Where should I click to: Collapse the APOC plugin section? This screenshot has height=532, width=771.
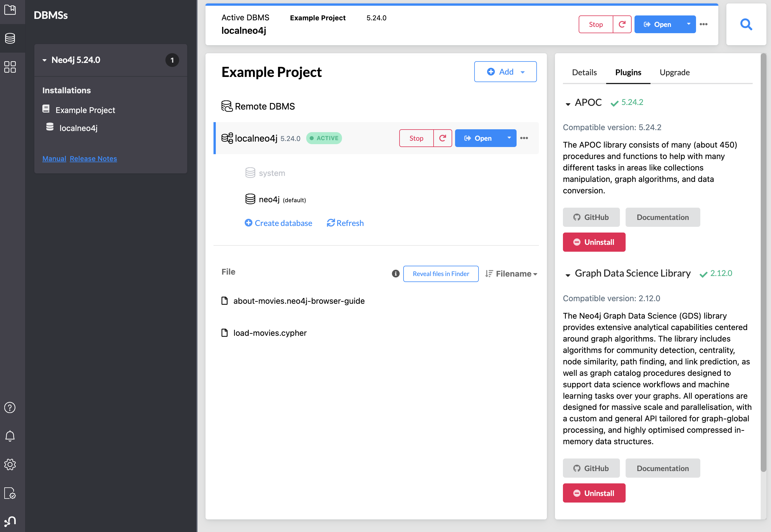(x=568, y=104)
